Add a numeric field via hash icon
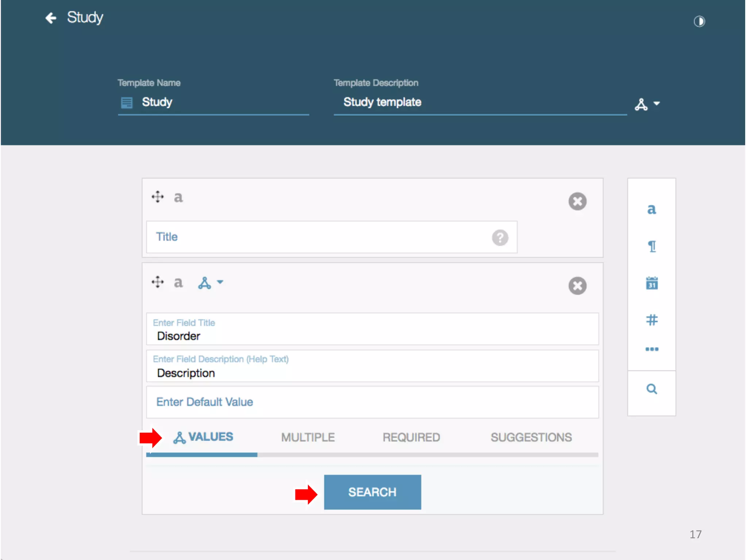The image size is (747, 560). click(x=651, y=320)
